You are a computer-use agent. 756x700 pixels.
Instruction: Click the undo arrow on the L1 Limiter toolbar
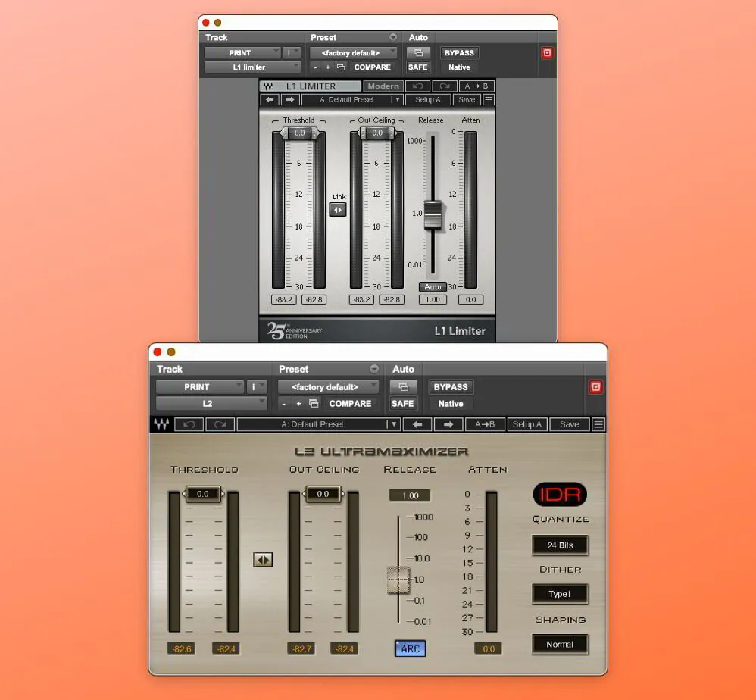tap(417, 86)
